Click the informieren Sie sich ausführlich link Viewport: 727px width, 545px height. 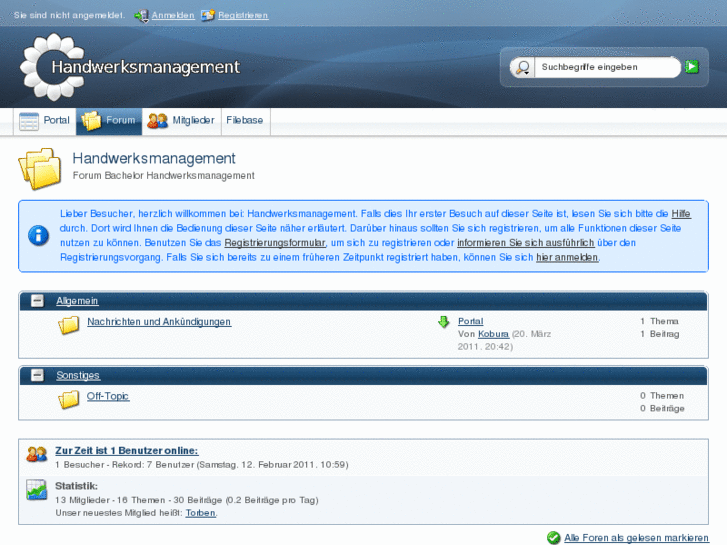(x=526, y=243)
